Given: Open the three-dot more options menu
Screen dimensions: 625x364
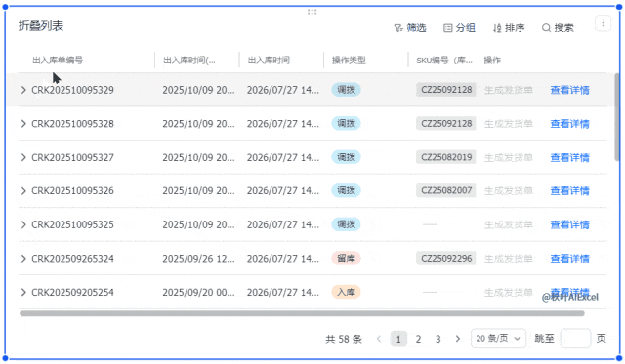Looking at the screenshot, I should (x=603, y=23).
